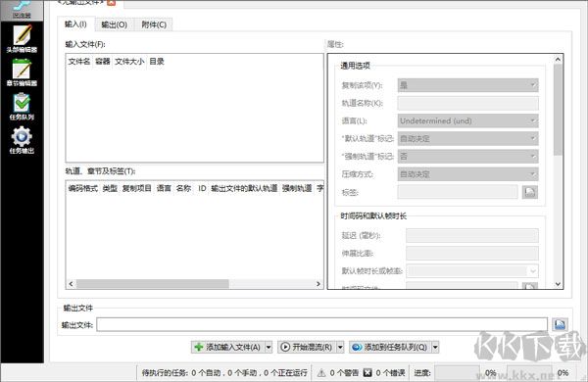Click the 延迟 (毫秒) input field
This screenshot has width=588, height=382.
(472, 235)
